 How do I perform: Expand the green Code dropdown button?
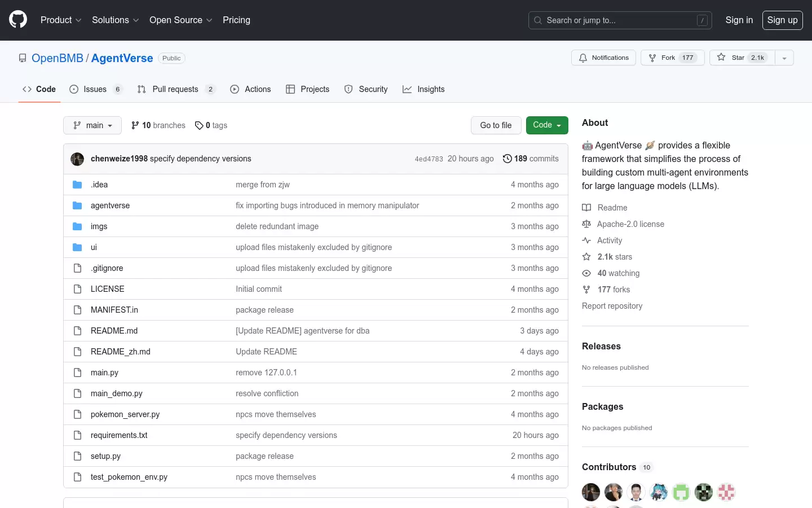click(x=547, y=125)
